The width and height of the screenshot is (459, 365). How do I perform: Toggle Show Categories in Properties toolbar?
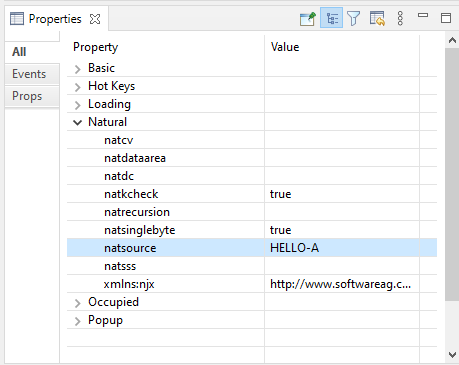(x=331, y=18)
